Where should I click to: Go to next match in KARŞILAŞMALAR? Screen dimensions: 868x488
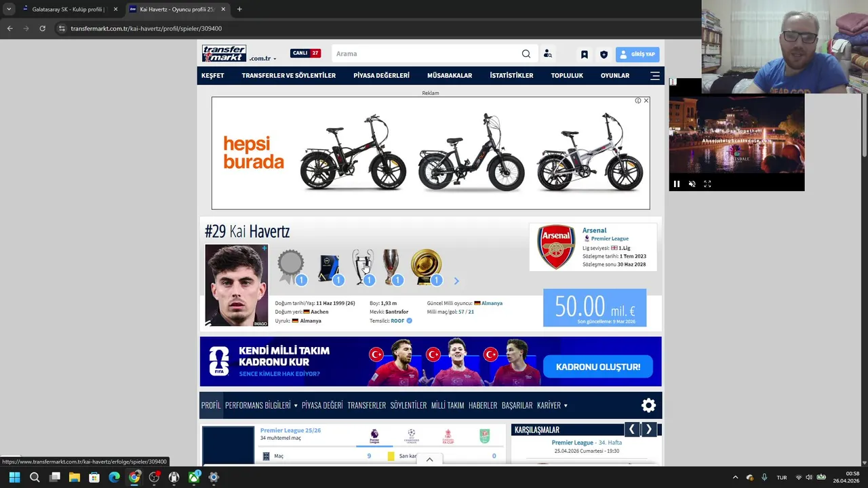(649, 429)
